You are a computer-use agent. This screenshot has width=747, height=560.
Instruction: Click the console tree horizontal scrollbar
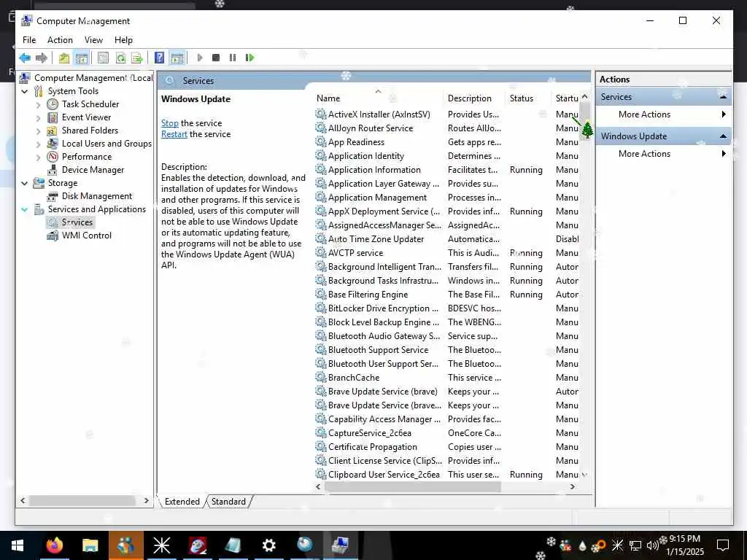coord(82,500)
